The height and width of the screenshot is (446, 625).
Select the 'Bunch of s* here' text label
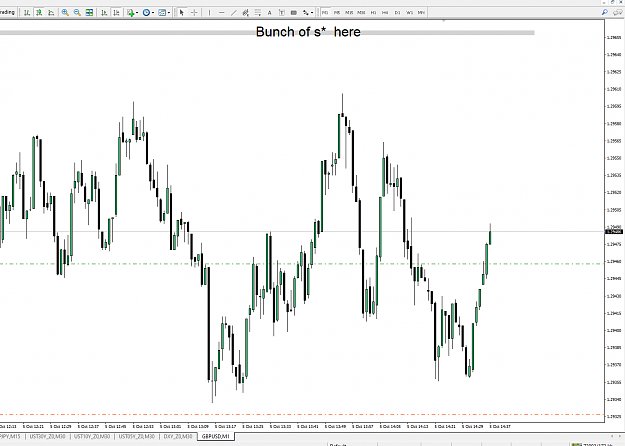(308, 32)
